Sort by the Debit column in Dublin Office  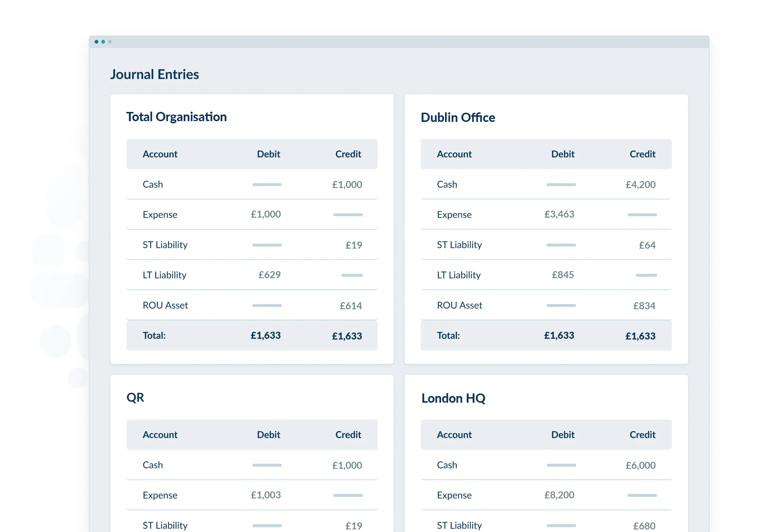tap(563, 154)
